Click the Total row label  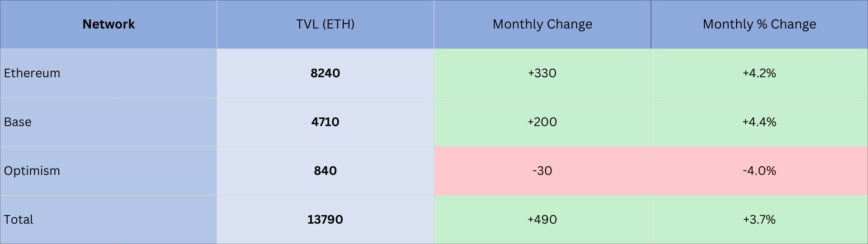[19, 220]
